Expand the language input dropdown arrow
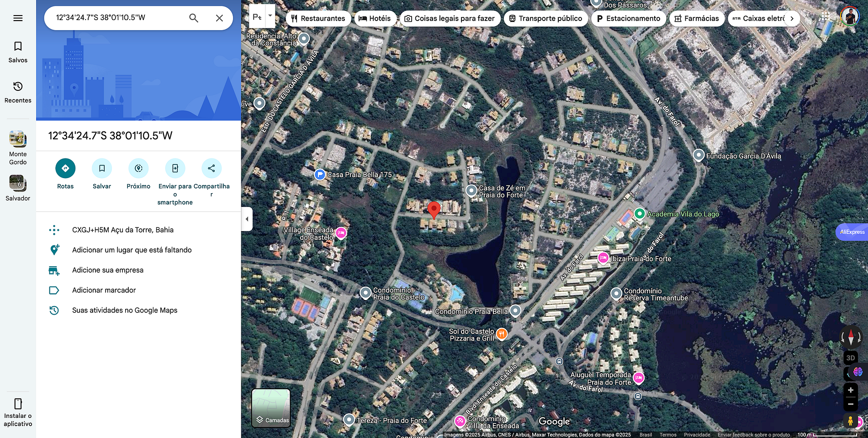The width and height of the screenshot is (868, 438). tap(270, 16)
